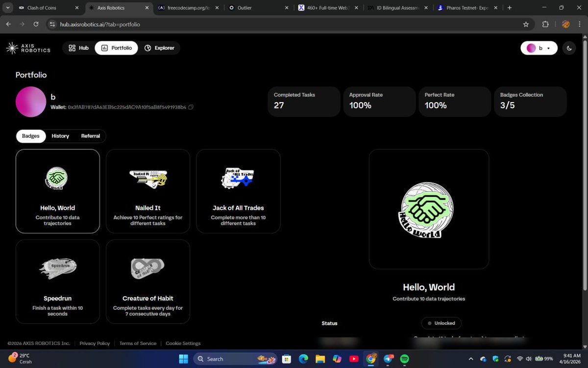
Task: Close the Clash of Coins tab
Action: click(77, 8)
